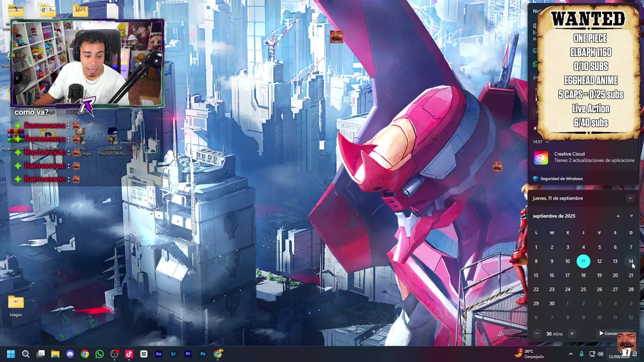Screen dimensions: 644x362
Task: Decrease focus session minutes
Action: point(536,334)
